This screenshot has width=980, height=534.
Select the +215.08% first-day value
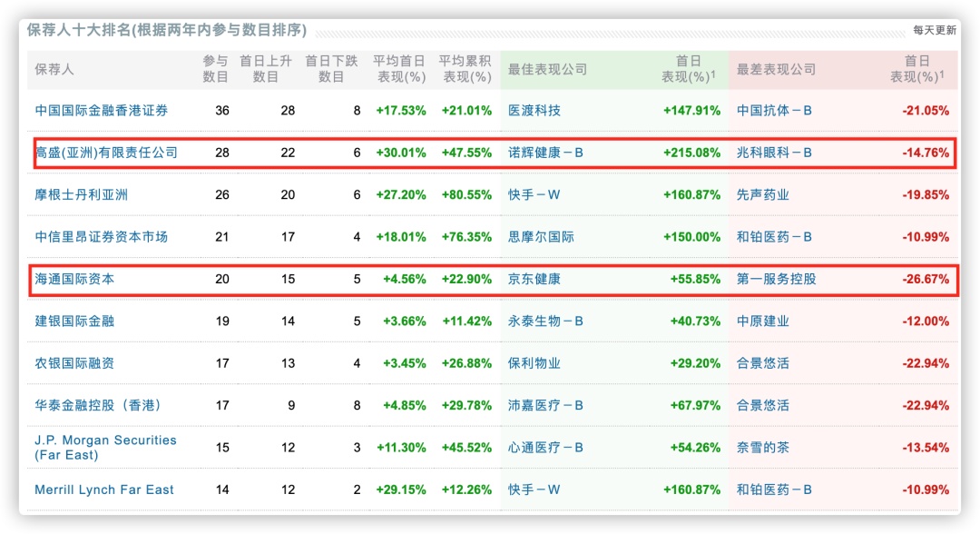pyautogui.click(x=691, y=153)
